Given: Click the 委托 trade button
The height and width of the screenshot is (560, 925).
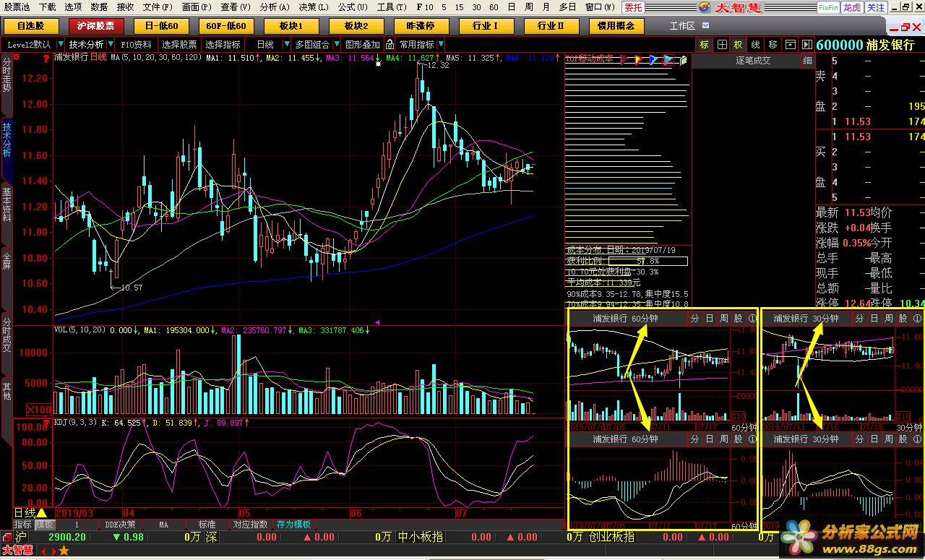Looking at the screenshot, I should (x=633, y=7).
